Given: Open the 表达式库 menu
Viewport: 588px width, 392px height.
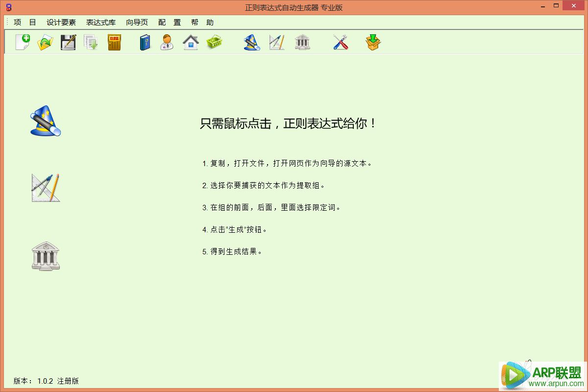Looking at the screenshot, I should click(101, 23).
